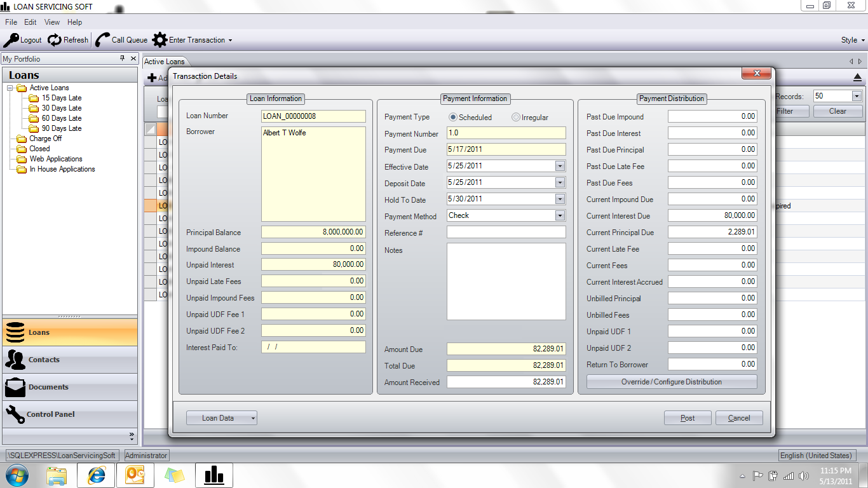Collapse the Active Loans tree node
868x488 pixels.
[10, 88]
